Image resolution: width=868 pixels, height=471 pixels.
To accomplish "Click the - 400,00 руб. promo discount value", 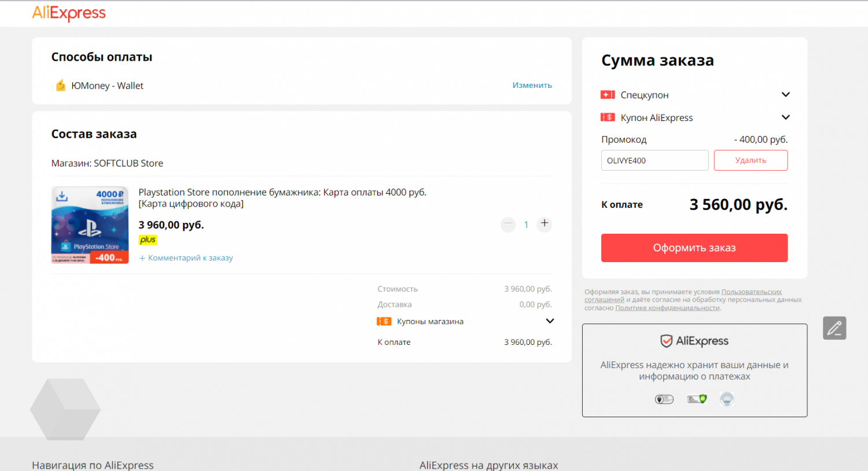I will 760,139.
